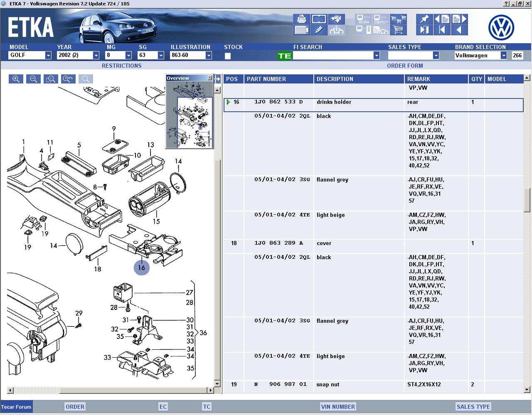Open the binoculars search tool

pos(336,19)
